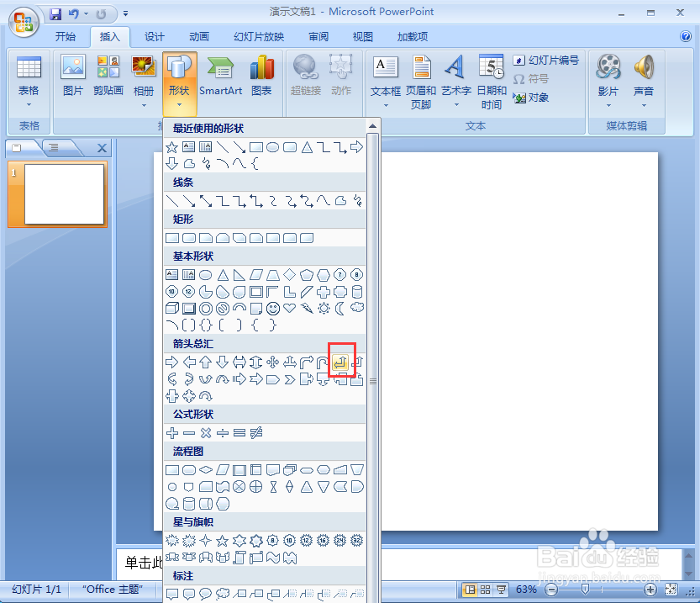The width and height of the screenshot is (700, 603).
Task: Choose the cloud basic shape
Action: tap(357, 308)
